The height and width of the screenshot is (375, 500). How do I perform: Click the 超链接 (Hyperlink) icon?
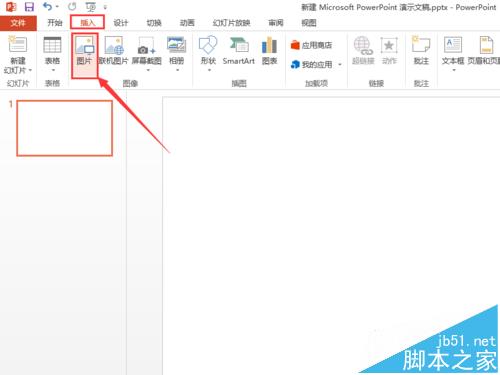[363, 46]
